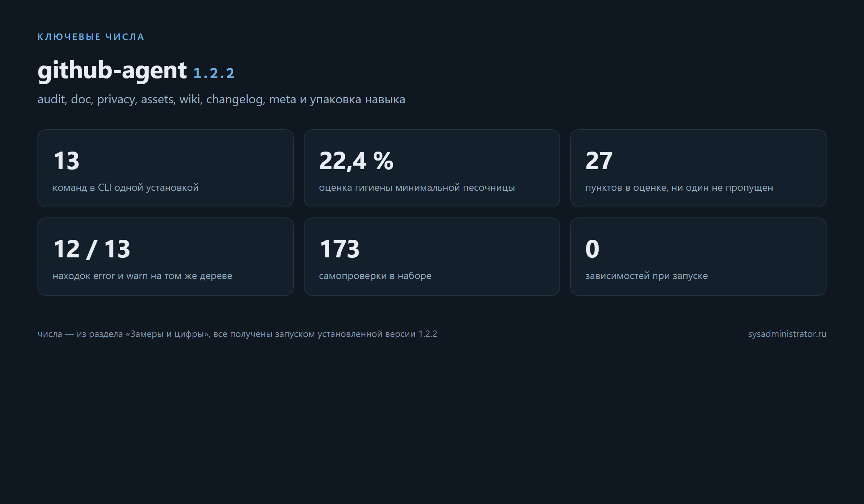864x504 pixels.
Task: Click the subtitle starting with audit, doc, privacy
Action: tap(221, 99)
